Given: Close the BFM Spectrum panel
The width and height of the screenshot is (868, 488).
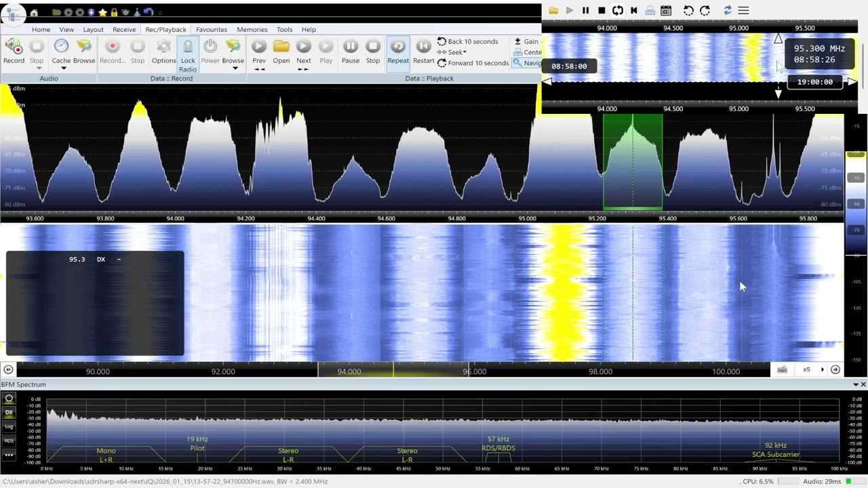Looking at the screenshot, I should (x=863, y=384).
